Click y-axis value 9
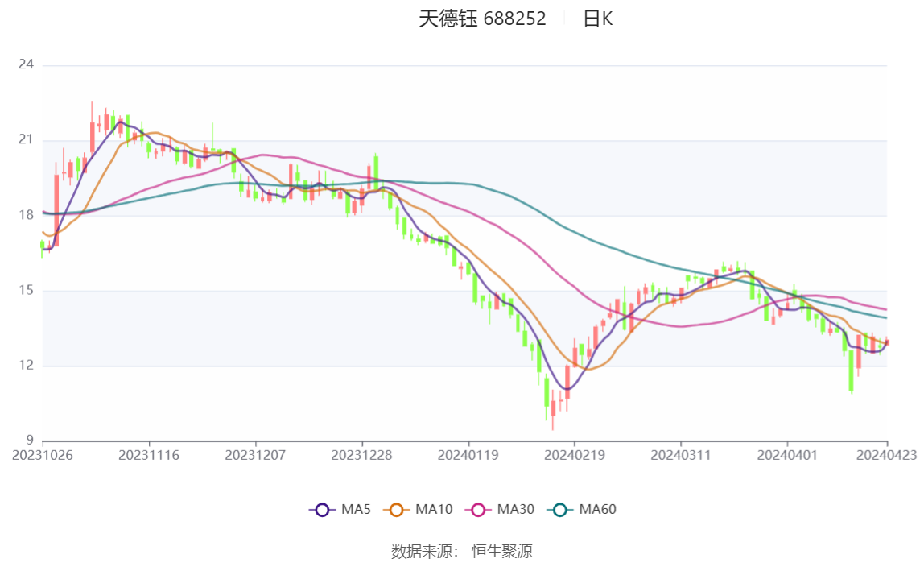Image resolution: width=924 pixels, height=563 pixels. (30, 440)
